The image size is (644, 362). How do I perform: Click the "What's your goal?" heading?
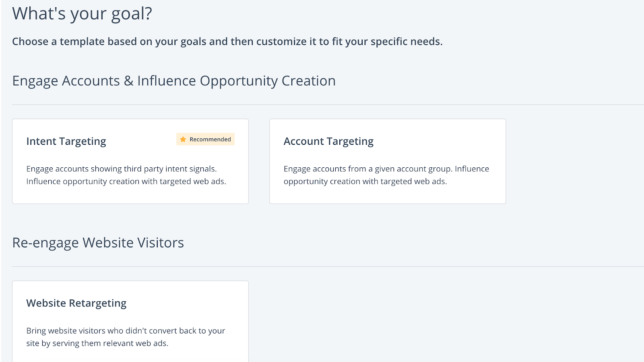tap(82, 14)
